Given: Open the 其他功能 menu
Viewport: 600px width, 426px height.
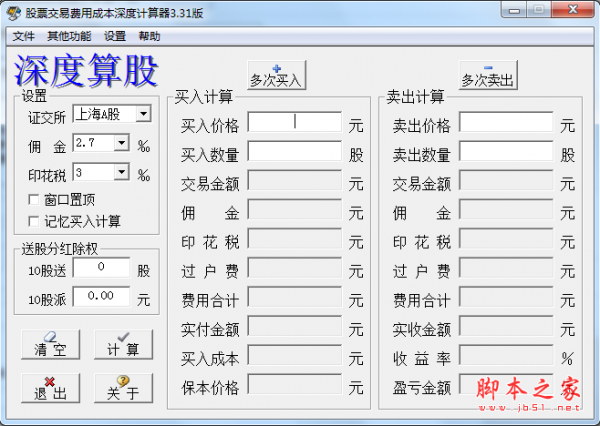Looking at the screenshot, I should [x=69, y=36].
